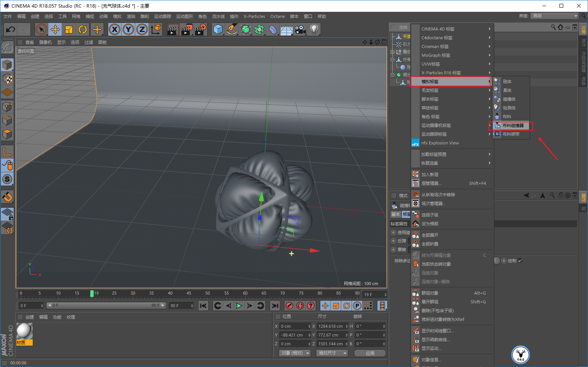
Task: Toggle the parameter keyframe P button
Action: pos(357,306)
